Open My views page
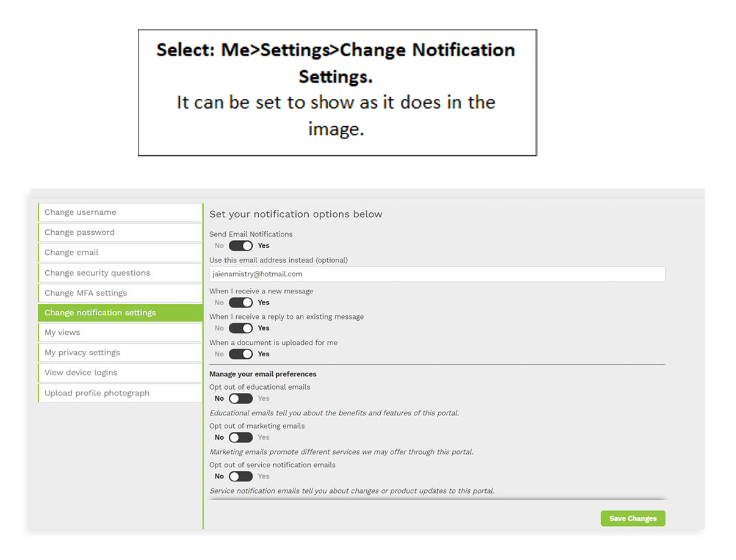This screenshot has width=736, height=560. click(120, 332)
